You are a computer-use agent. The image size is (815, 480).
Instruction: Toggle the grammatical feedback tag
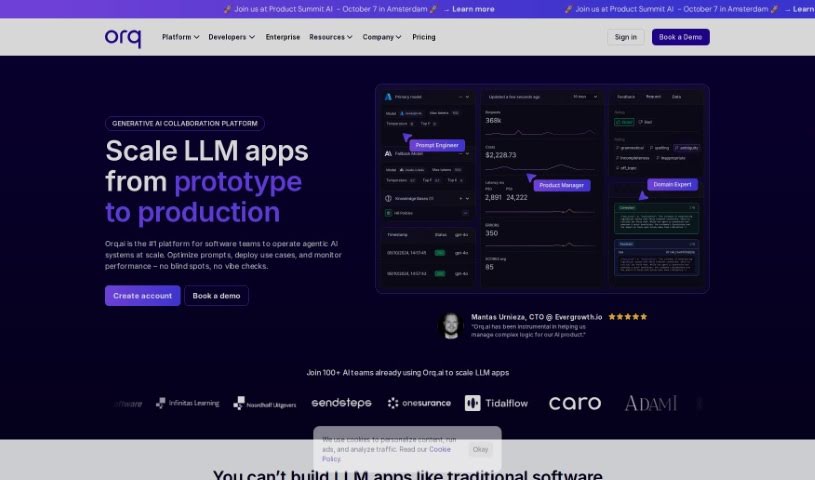coord(629,148)
